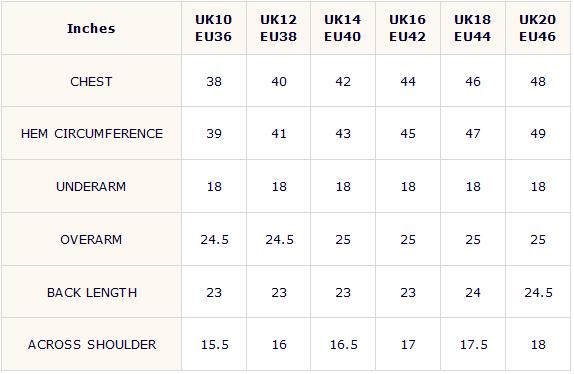The width and height of the screenshot is (574, 374).
Task: Click the chest value 38 cell
Action: (214, 81)
